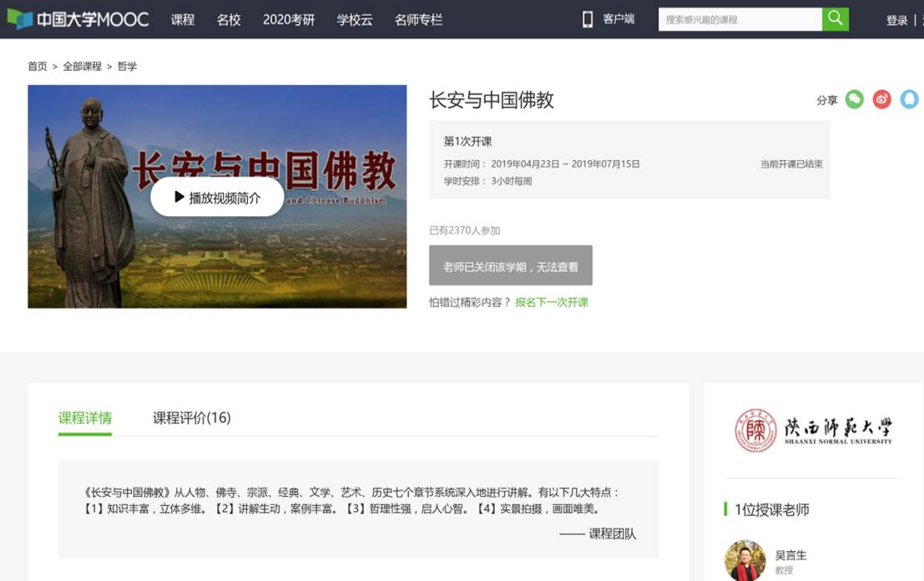Play the course intro video
924x581 pixels.
pos(217,196)
